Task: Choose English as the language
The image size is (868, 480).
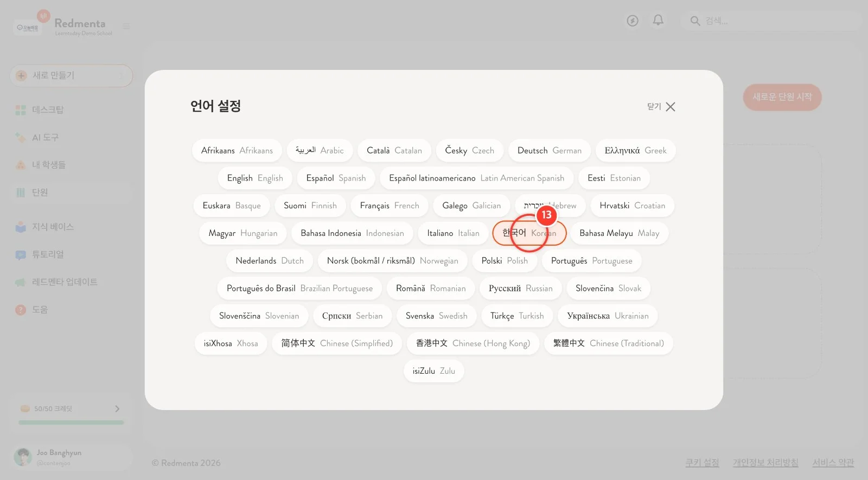Action: point(255,178)
